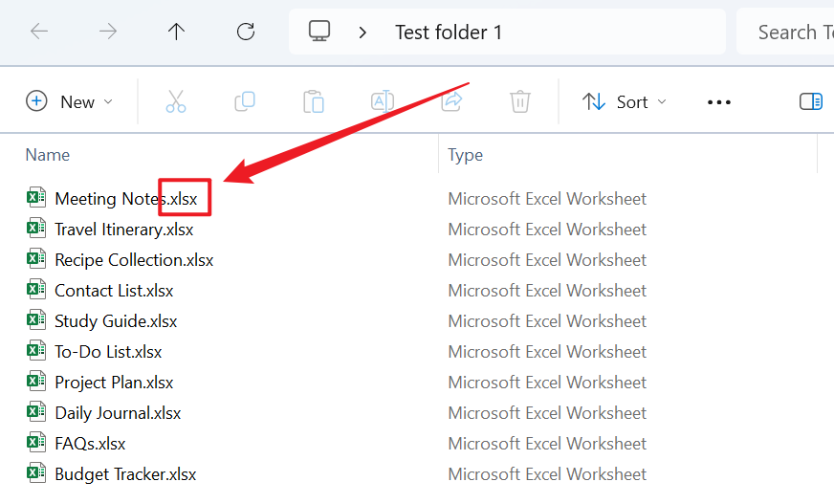This screenshot has height=504, width=834.
Task: Navigate back with the left arrow
Action: point(39,32)
